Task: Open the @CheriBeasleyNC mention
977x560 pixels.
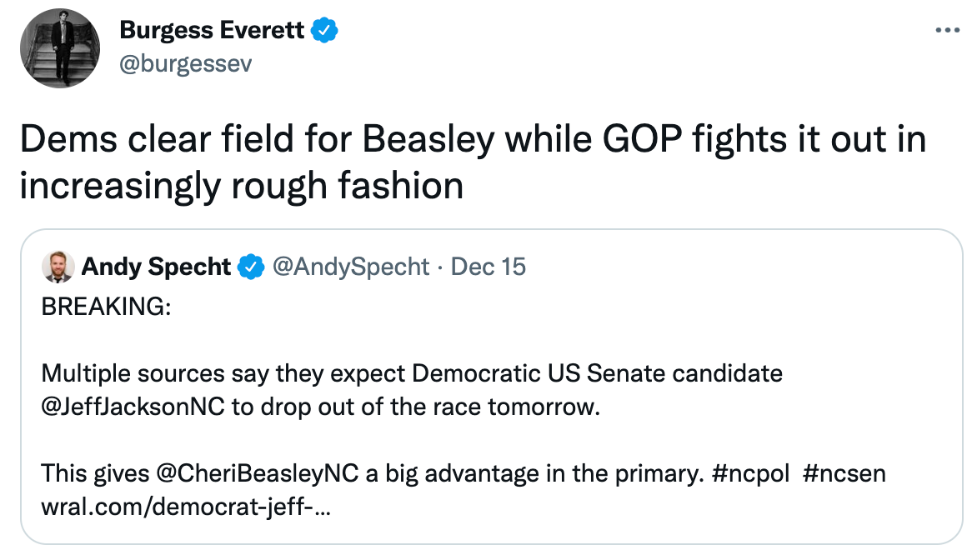Action: [x=258, y=473]
